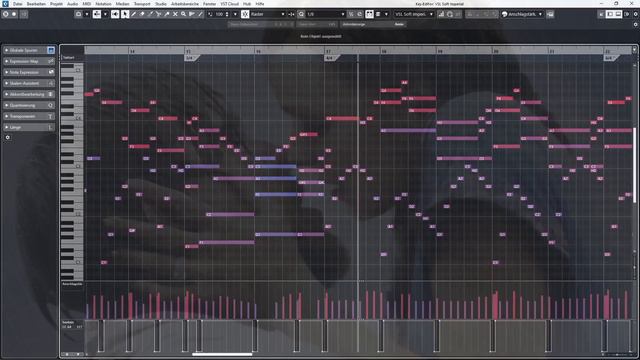Select the Zoom magnifier tool

coord(183,14)
